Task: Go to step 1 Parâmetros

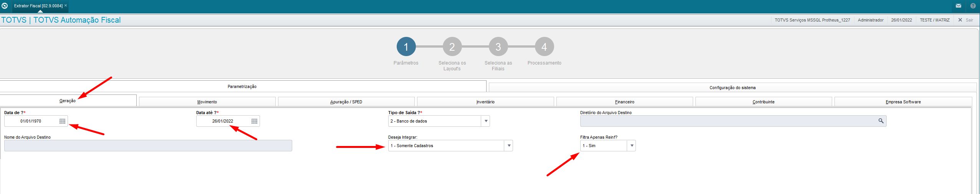Action: coord(406,47)
